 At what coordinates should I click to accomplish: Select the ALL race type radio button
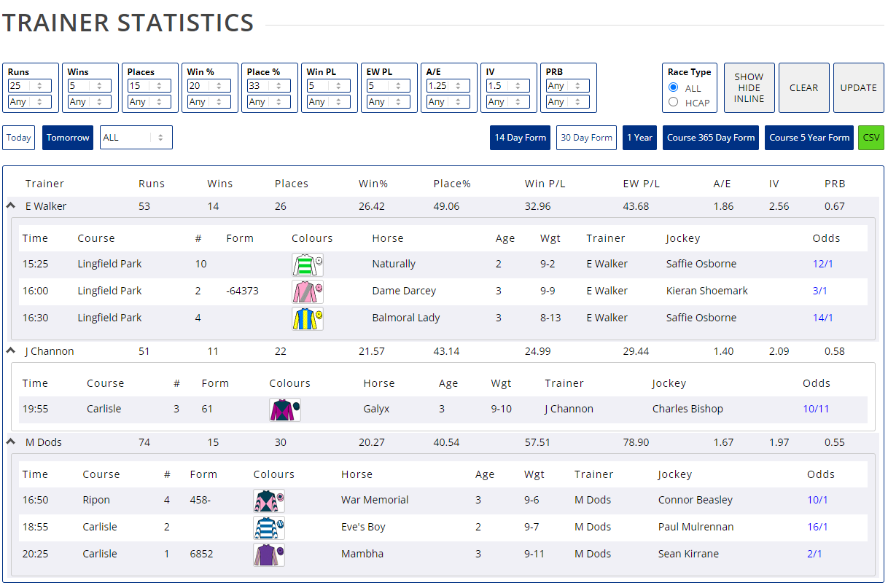(673, 86)
